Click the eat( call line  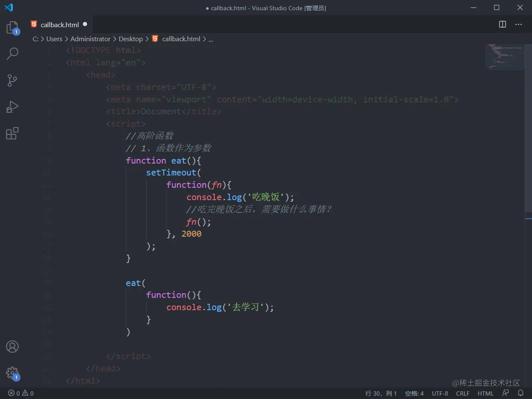(x=136, y=283)
